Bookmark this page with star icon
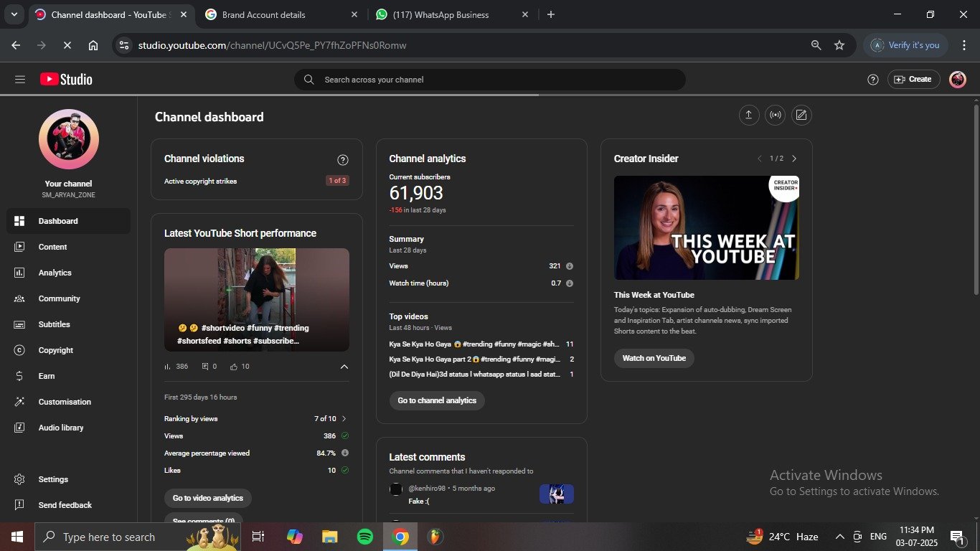This screenshot has width=980, height=551. 839,45
